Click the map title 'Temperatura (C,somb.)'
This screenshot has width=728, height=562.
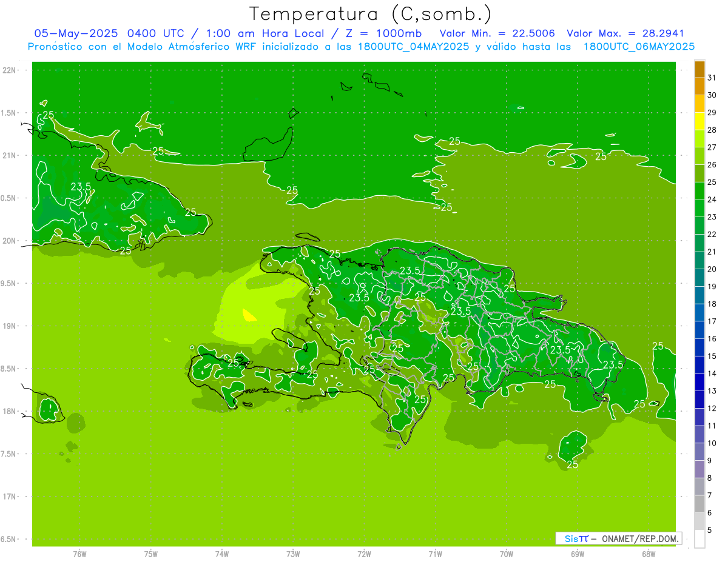click(x=370, y=14)
